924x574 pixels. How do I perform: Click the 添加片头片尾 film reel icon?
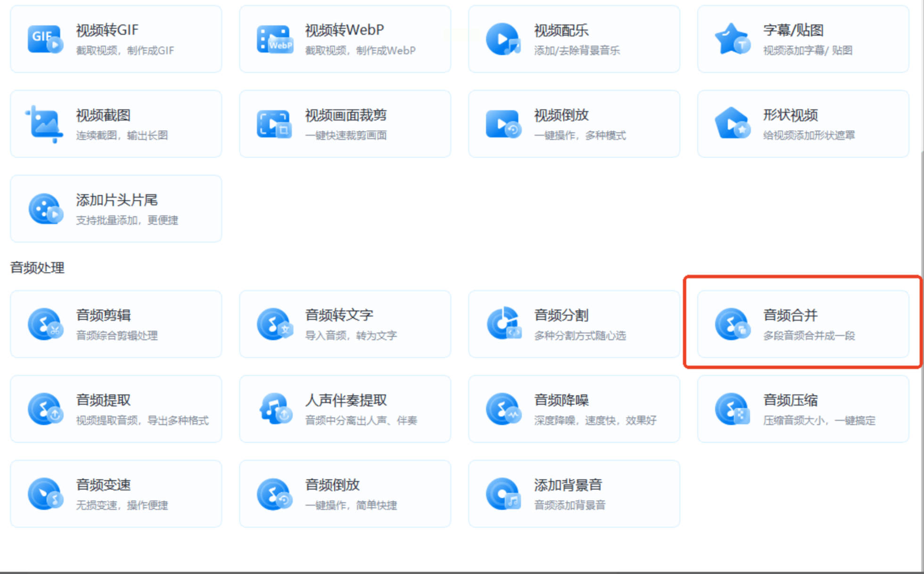(x=45, y=209)
